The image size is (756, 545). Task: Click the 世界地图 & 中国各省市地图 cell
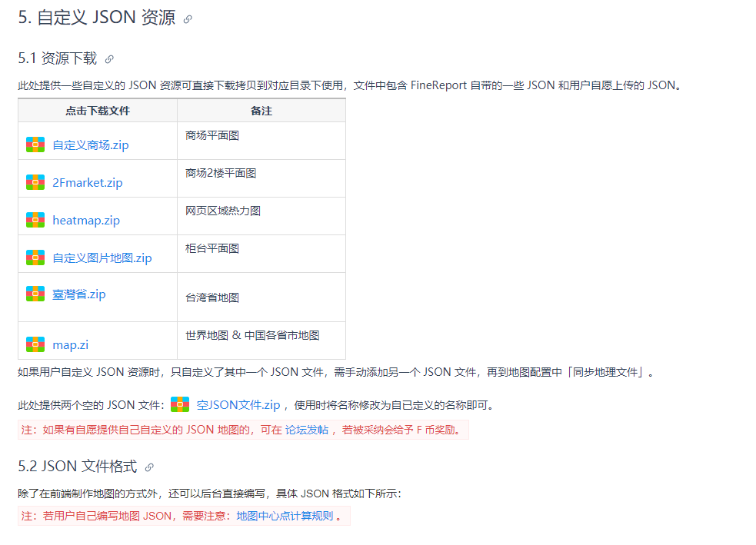(261, 341)
